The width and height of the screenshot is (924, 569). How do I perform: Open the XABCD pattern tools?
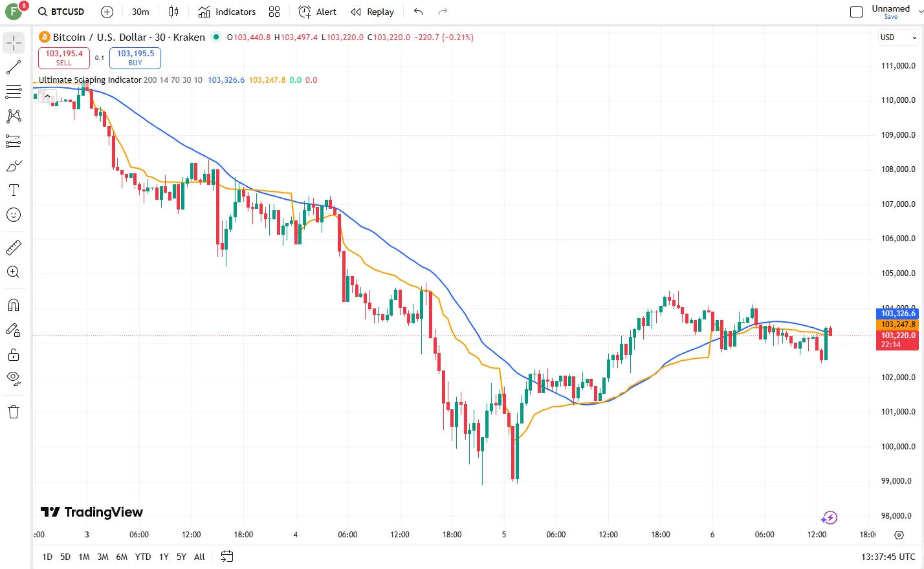[x=14, y=116]
